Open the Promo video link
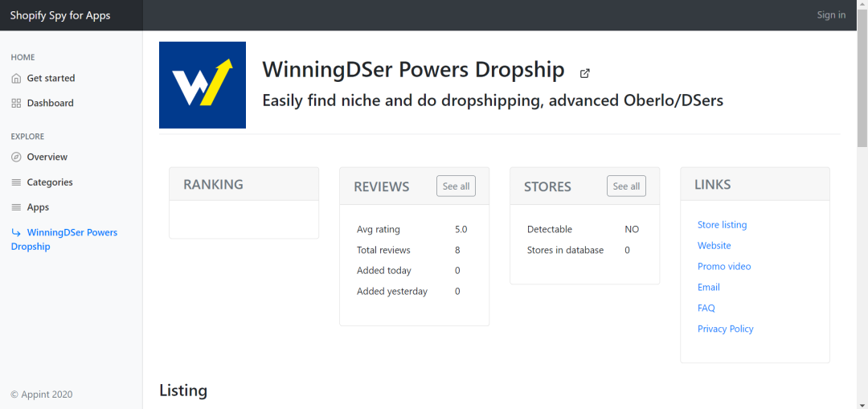Screen dimensions: 868x409 pyautogui.click(x=724, y=266)
